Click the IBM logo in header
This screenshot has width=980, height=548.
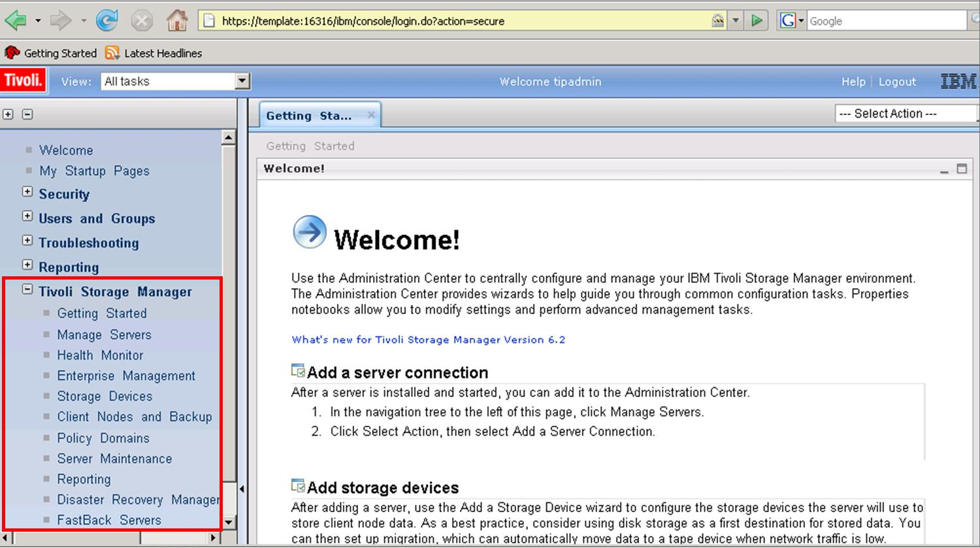click(x=958, y=82)
